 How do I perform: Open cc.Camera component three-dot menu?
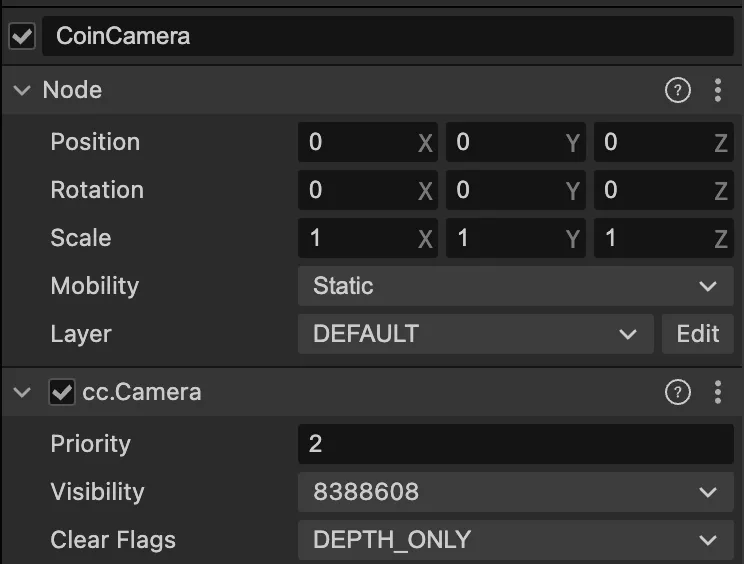pyautogui.click(x=718, y=393)
